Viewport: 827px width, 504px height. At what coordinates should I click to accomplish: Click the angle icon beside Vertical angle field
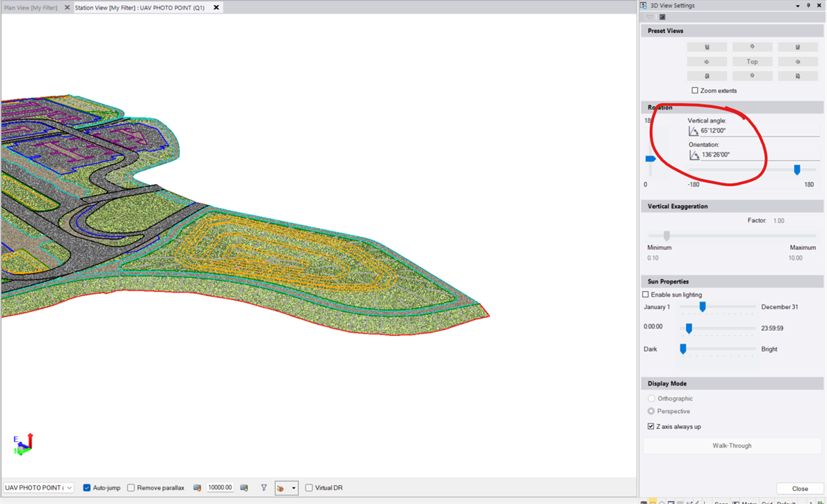(693, 131)
